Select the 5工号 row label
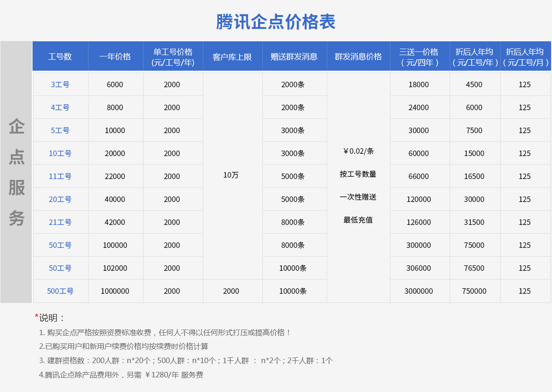 [60, 130]
